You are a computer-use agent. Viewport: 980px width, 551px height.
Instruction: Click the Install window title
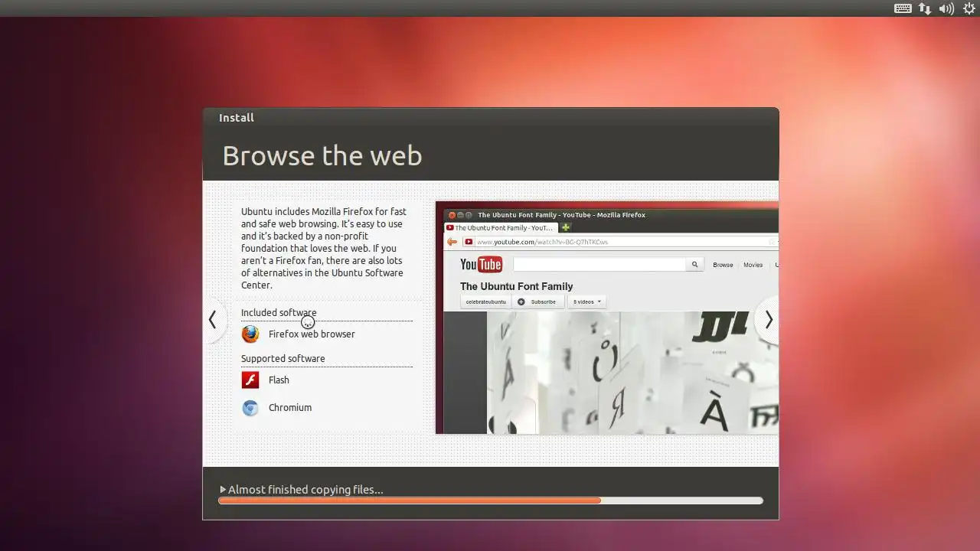tap(237, 118)
